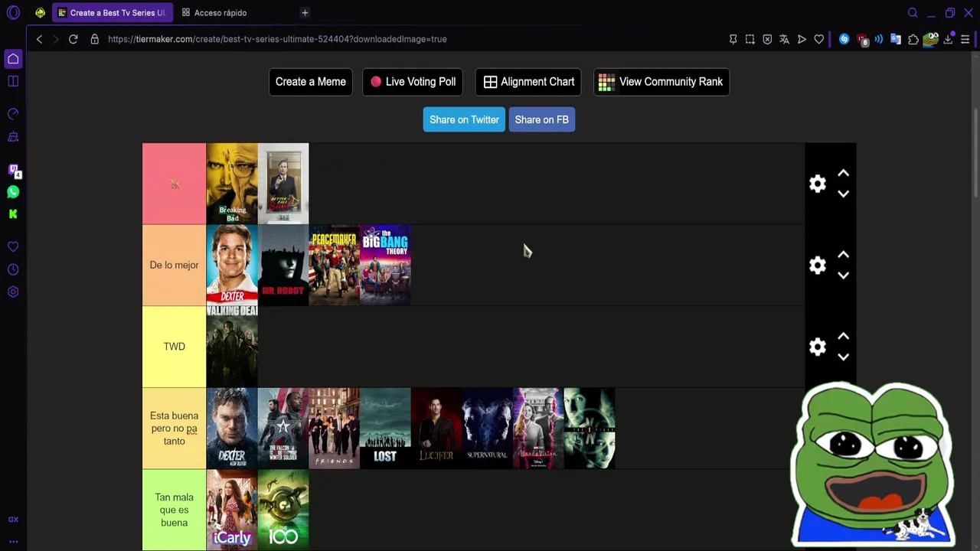Select the Walking Dead poster

point(232,347)
